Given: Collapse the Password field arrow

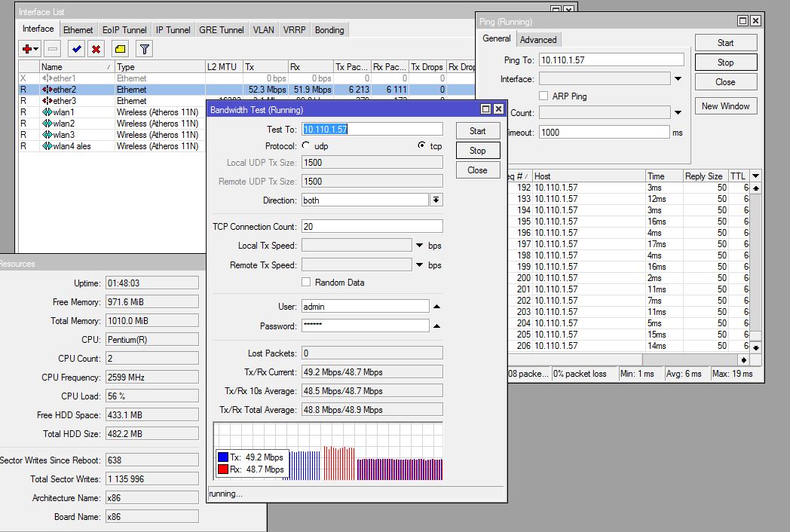Looking at the screenshot, I should [436, 326].
